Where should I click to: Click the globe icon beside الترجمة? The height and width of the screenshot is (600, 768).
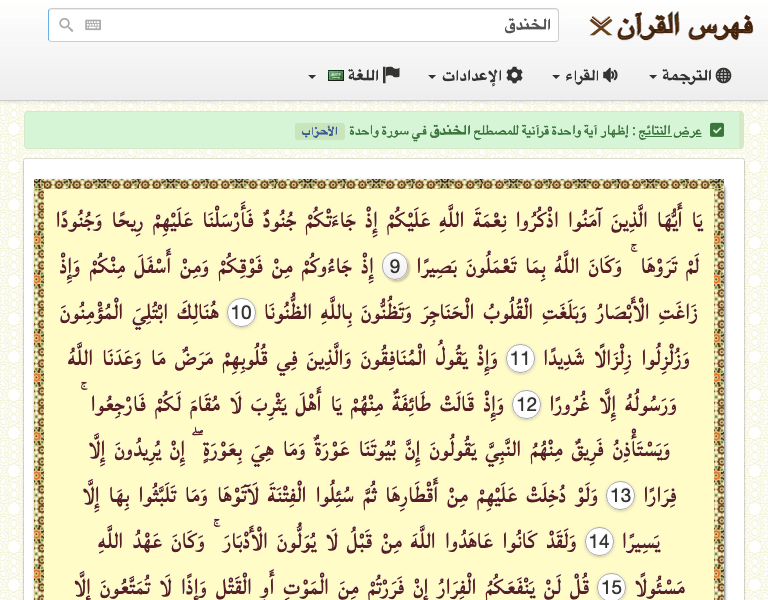(x=723, y=75)
